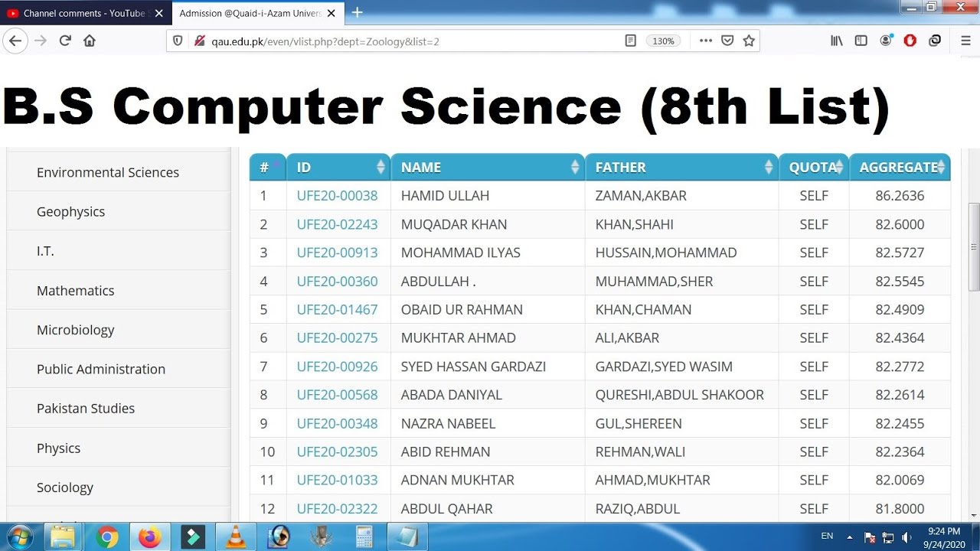This screenshot has height=551, width=980.
Task: Select Mathematics in the sidebar
Action: click(75, 290)
